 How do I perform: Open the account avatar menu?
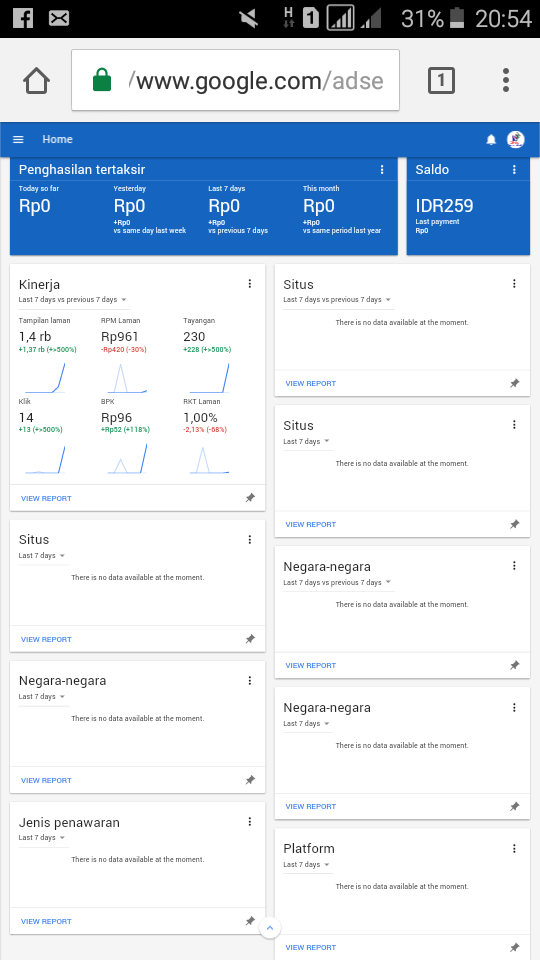(x=516, y=140)
